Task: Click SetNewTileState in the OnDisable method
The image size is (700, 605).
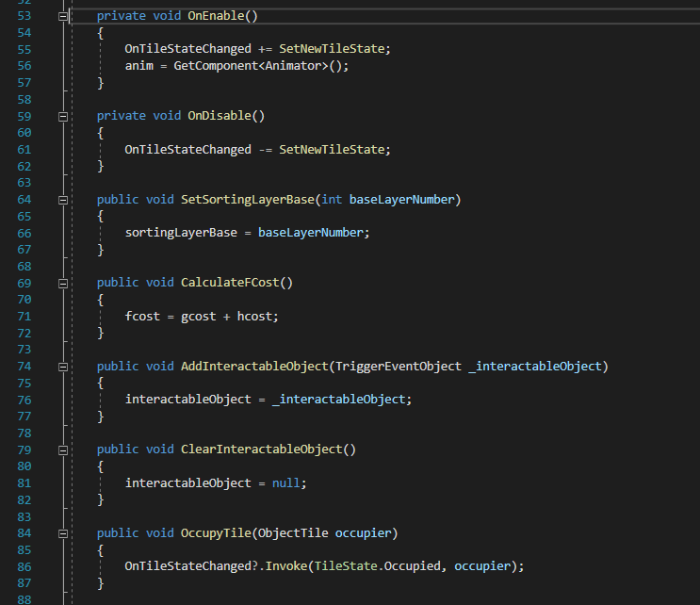Action: point(334,149)
